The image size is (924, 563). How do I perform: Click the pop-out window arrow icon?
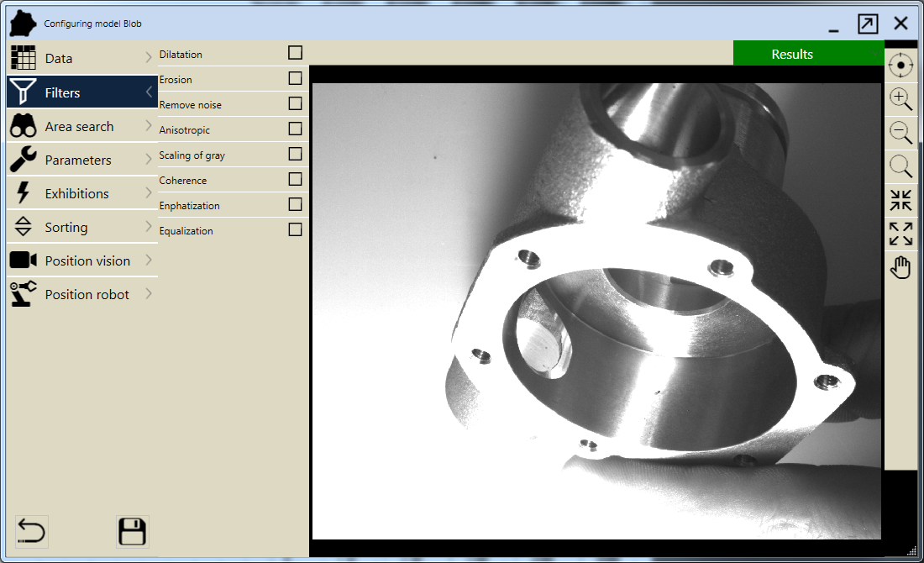tap(868, 24)
